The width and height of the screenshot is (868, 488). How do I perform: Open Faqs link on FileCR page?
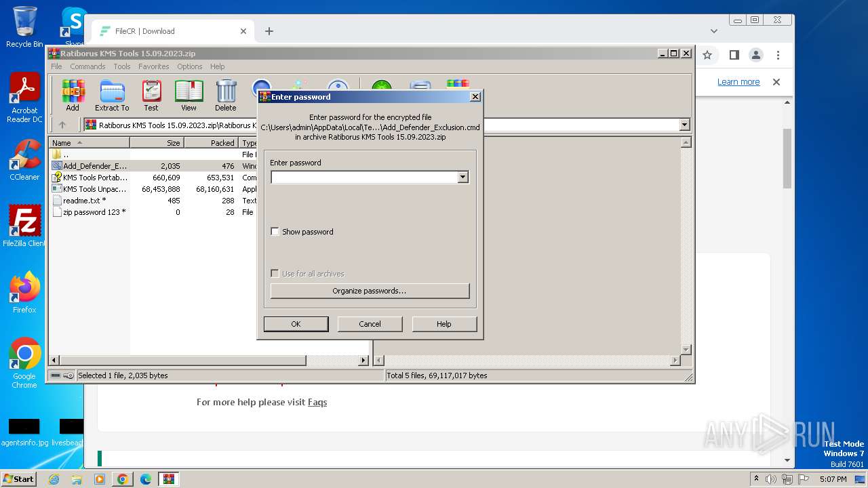pyautogui.click(x=317, y=402)
